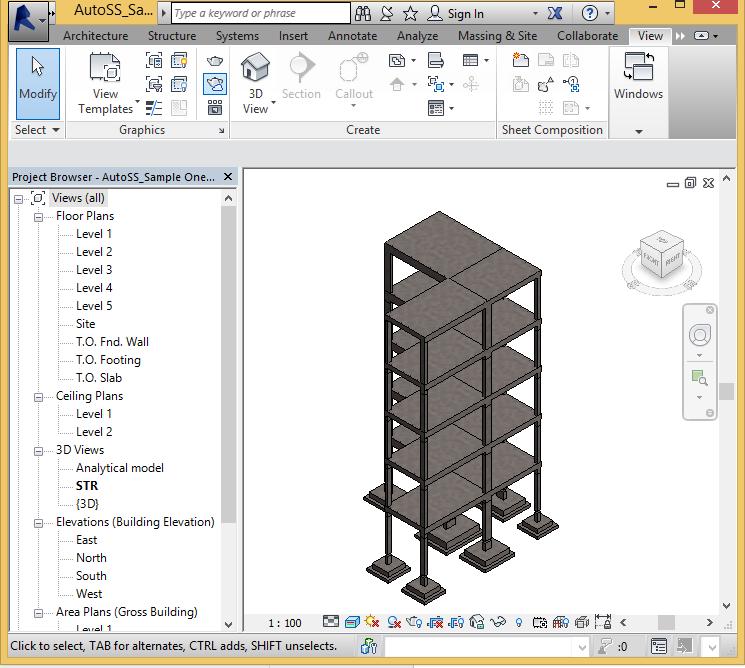Toggle Reveal Hidden Elements bulb

pos(519,621)
